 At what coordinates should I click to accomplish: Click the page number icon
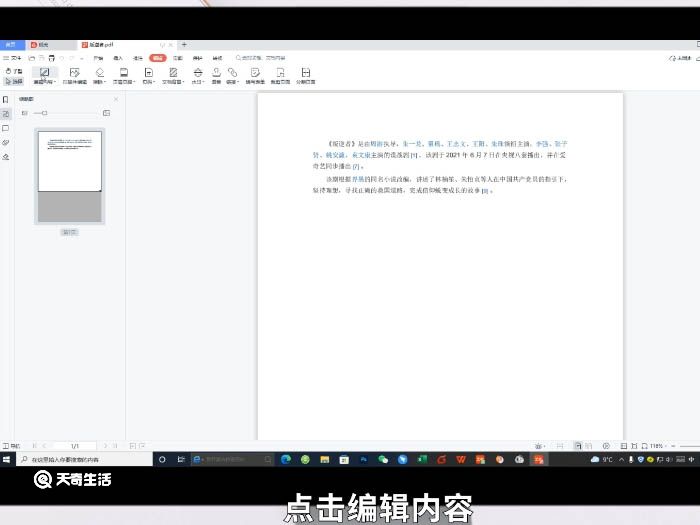148,72
